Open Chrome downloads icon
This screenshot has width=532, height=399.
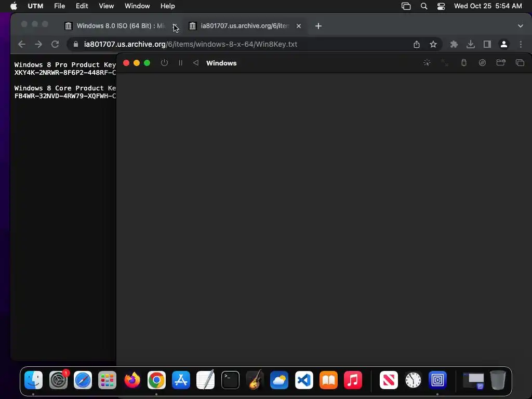[x=471, y=44]
